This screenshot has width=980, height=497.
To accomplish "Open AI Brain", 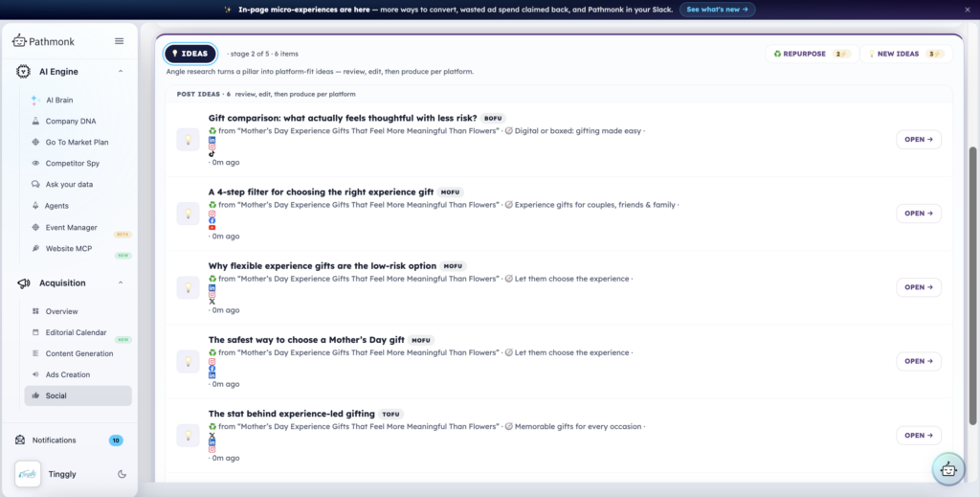I will pos(58,100).
